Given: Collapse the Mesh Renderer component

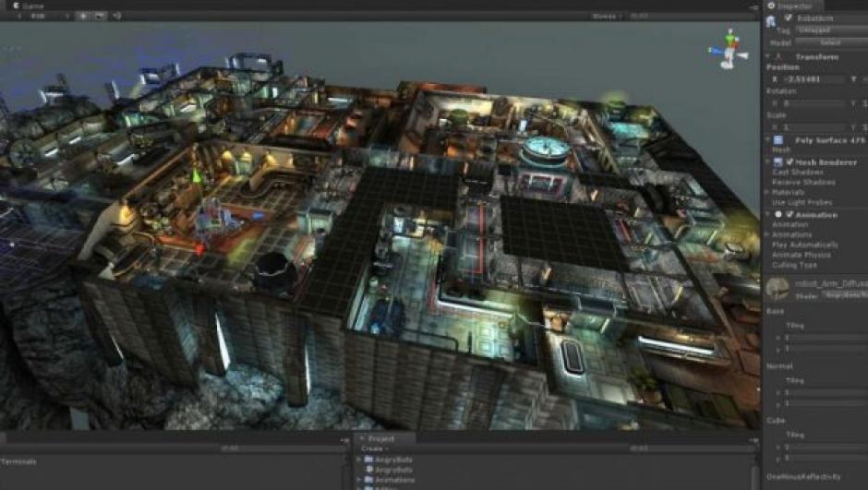Looking at the screenshot, I should coord(767,162).
